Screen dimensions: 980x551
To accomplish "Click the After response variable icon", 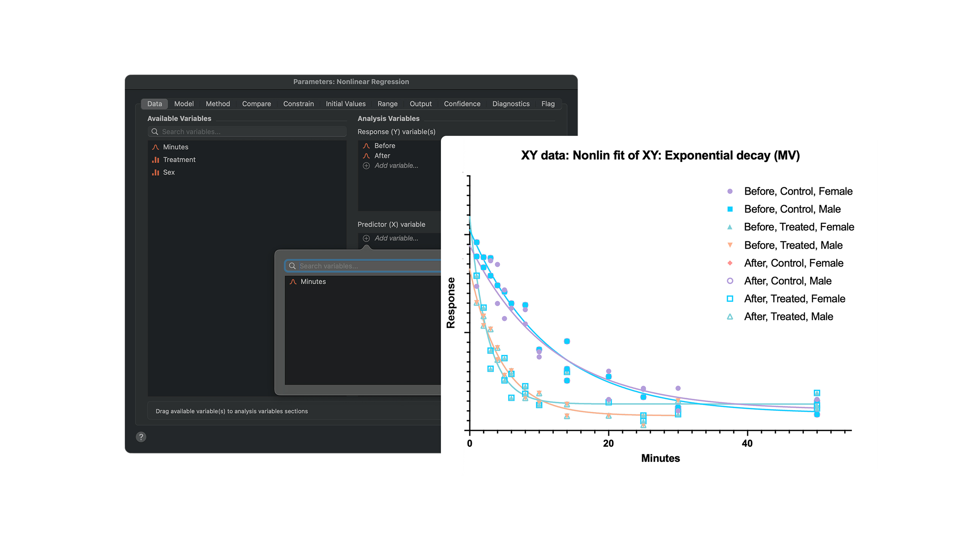I will [x=366, y=156].
